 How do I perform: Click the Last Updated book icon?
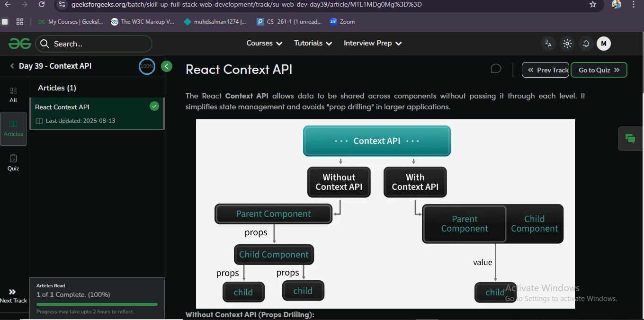click(39, 121)
